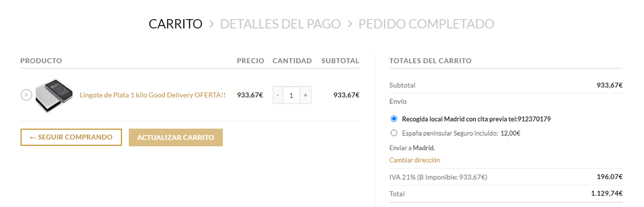Click the chevron after Detalles del Pago
This screenshot has height=207, width=644.
click(350, 24)
